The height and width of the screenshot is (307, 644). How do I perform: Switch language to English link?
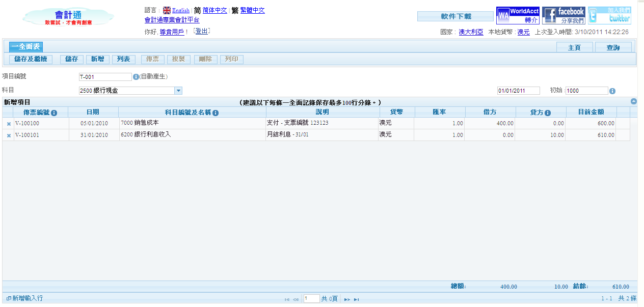pos(180,10)
